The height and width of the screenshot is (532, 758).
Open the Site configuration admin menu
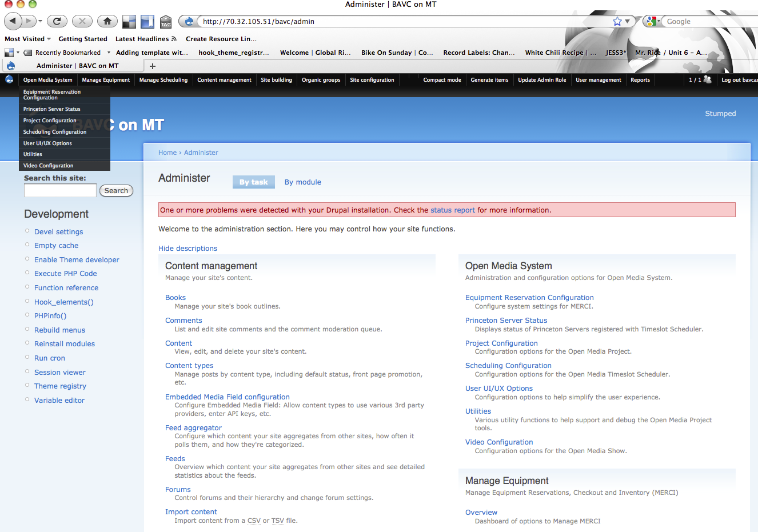[x=372, y=80]
